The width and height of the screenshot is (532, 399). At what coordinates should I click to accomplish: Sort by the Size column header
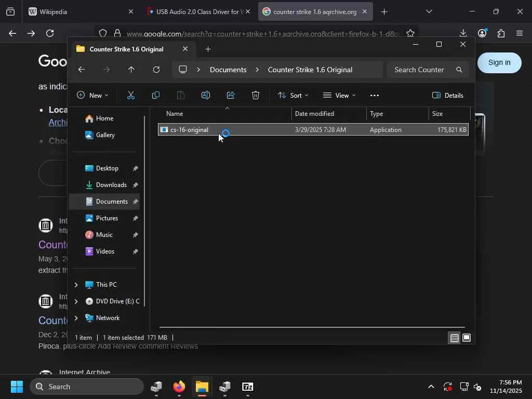pyautogui.click(x=449, y=114)
